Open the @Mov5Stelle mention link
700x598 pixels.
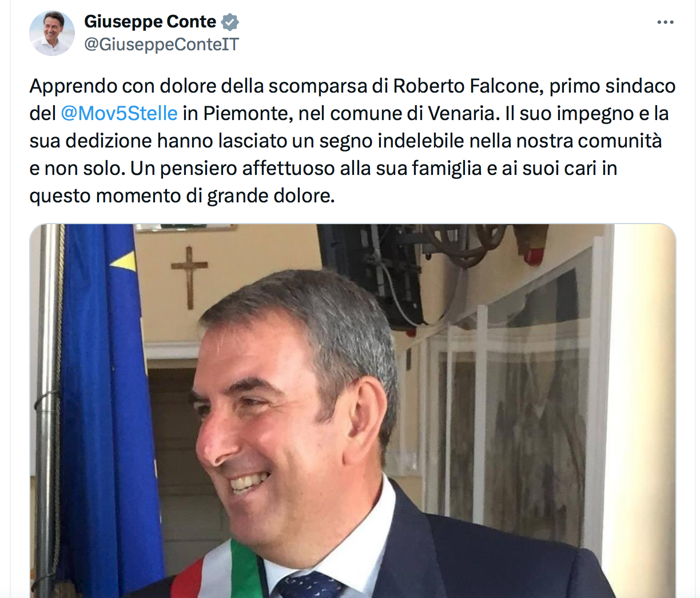pyautogui.click(x=119, y=113)
